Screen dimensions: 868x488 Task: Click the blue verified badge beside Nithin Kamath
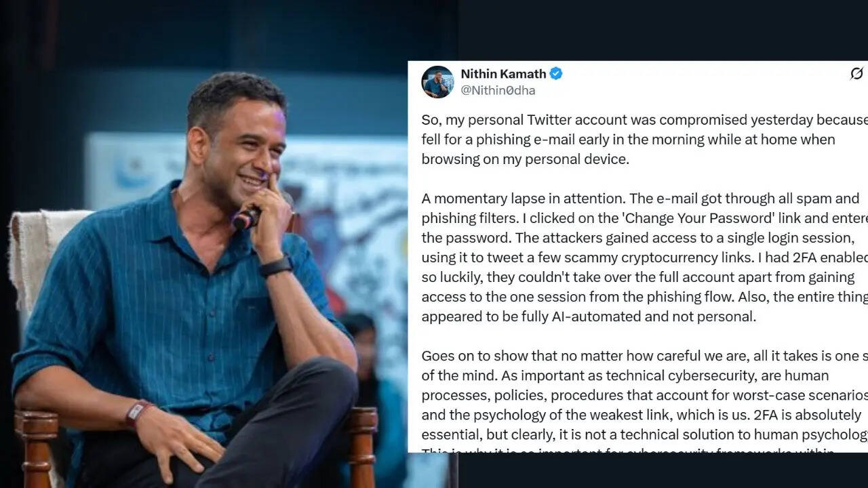point(556,74)
